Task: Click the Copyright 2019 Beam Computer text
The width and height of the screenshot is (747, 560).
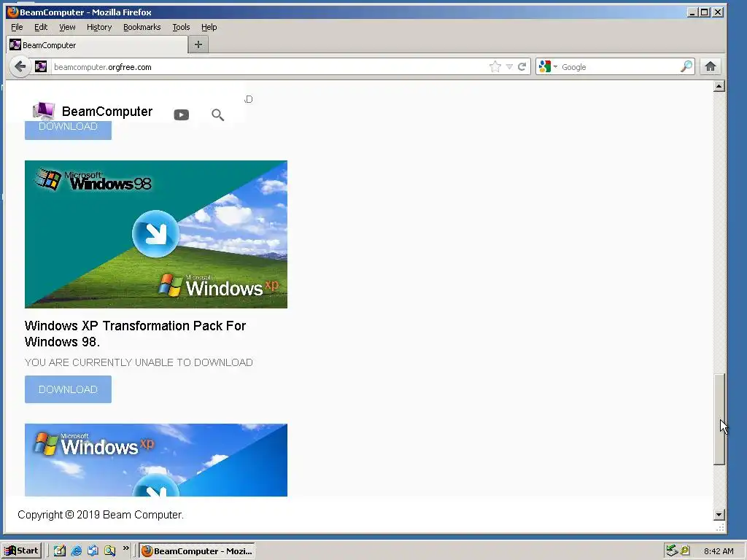Action: [x=101, y=515]
